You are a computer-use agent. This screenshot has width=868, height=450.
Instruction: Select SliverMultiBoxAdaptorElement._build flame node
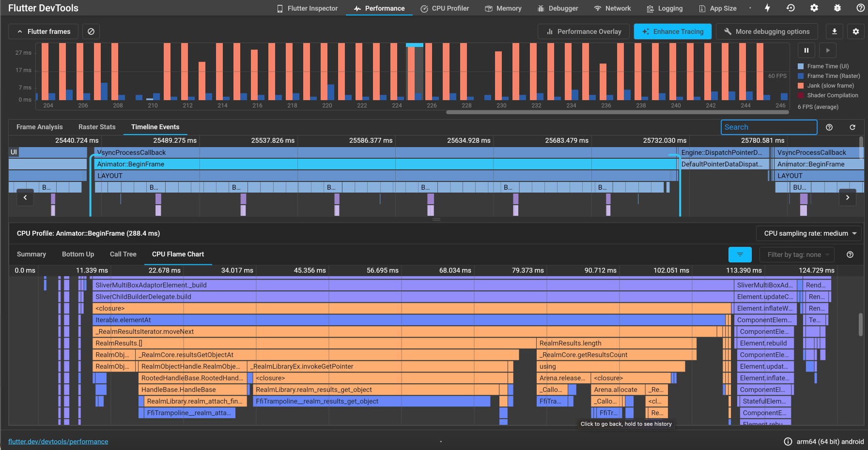(413, 285)
